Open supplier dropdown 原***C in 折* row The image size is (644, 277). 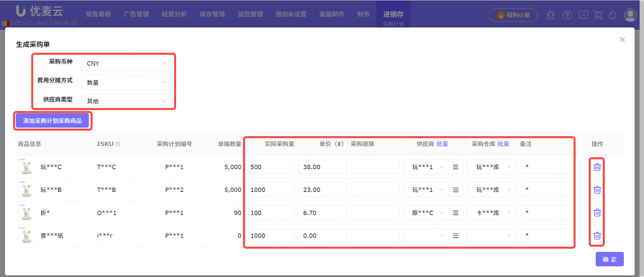pyautogui.click(x=426, y=213)
